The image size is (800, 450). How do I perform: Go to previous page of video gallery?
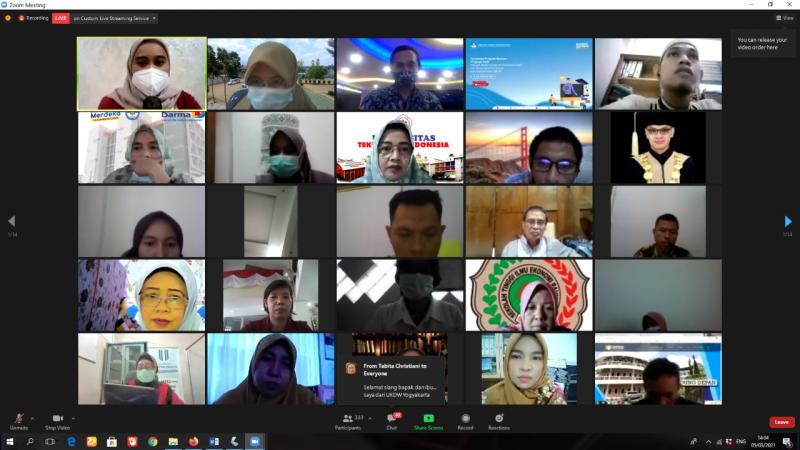click(x=11, y=221)
